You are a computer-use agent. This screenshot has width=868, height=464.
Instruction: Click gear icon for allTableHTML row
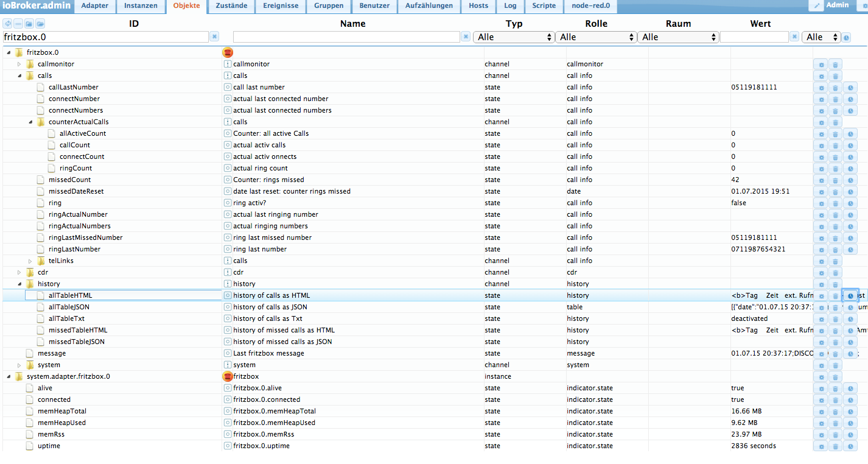point(821,295)
